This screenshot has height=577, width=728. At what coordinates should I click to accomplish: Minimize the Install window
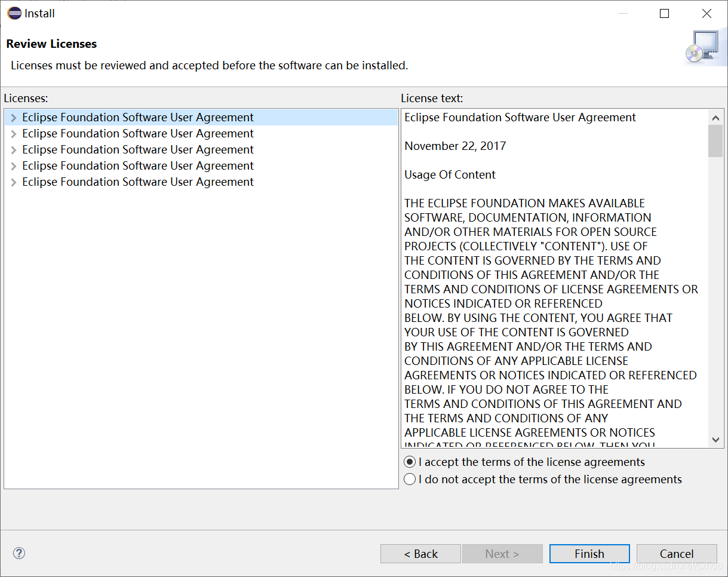(622, 13)
